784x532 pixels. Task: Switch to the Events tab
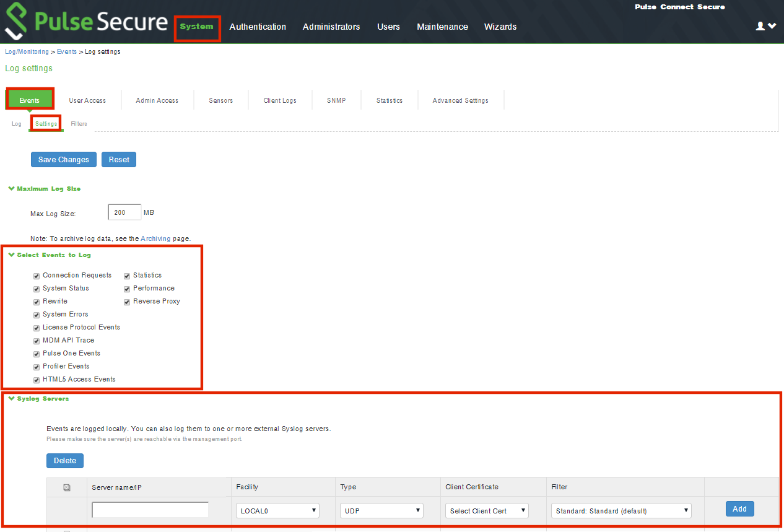[x=30, y=100]
